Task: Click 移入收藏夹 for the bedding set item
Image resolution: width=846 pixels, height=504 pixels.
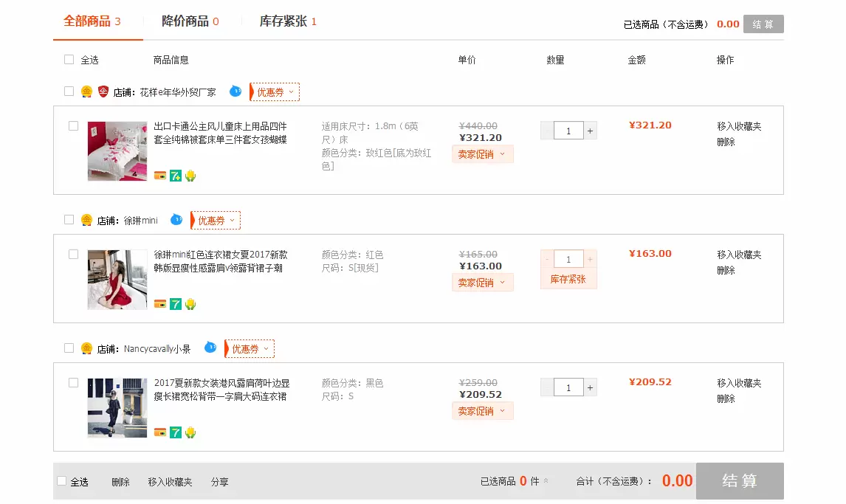Action: (739, 126)
